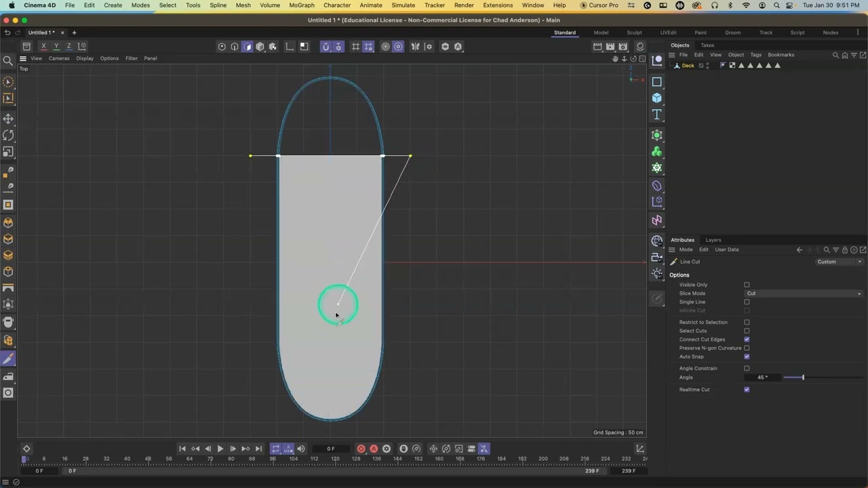
Task: Select the Scale tool in left toolbar
Action: [x=8, y=152]
